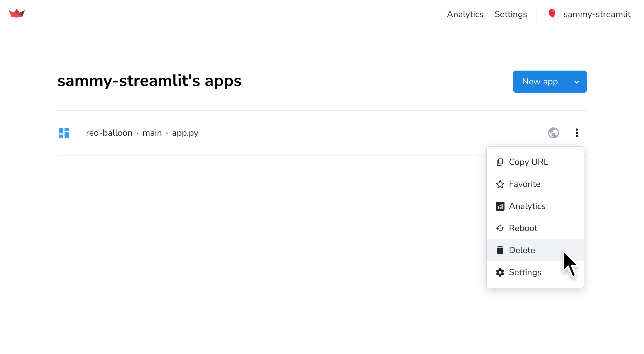Click Settings in top navigation bar
The width and height of the screenshot is (644, 354).
pyautogui.click(x=511, y=14)
